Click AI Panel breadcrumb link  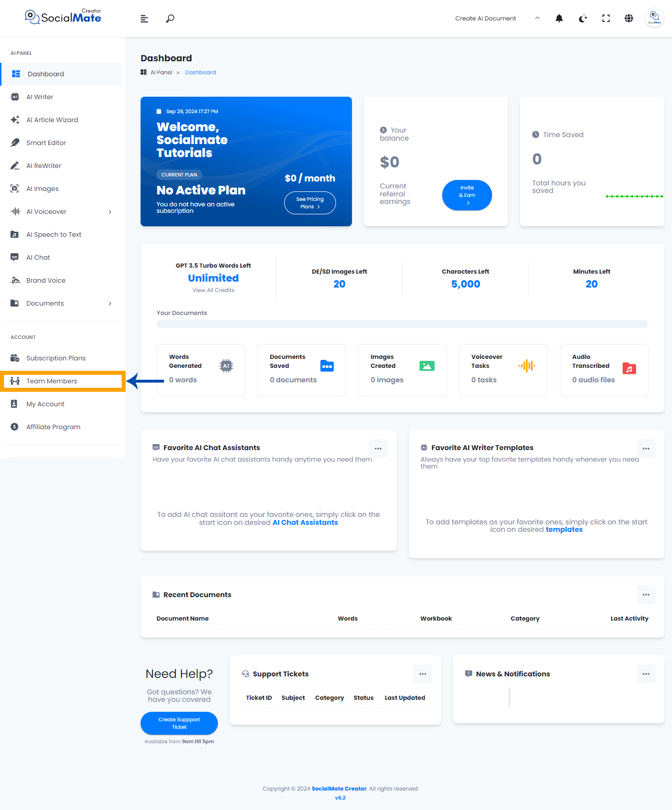(x=162, y=72)
